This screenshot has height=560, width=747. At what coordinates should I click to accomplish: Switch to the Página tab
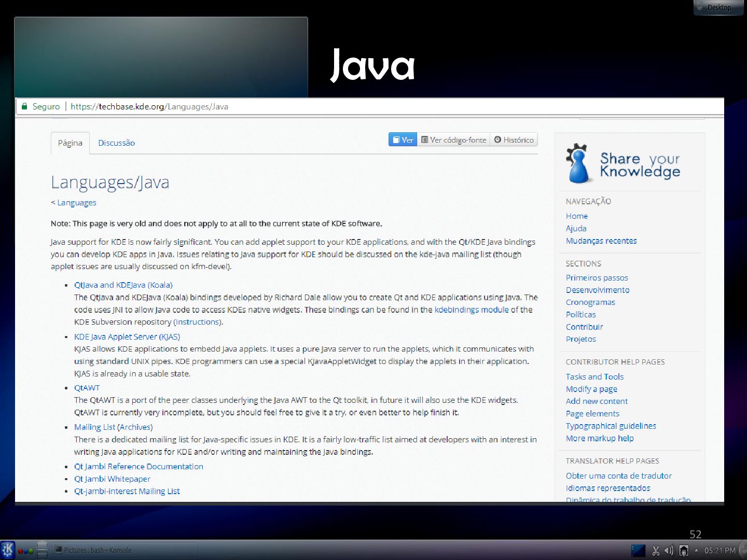click(x=70, y=143)
